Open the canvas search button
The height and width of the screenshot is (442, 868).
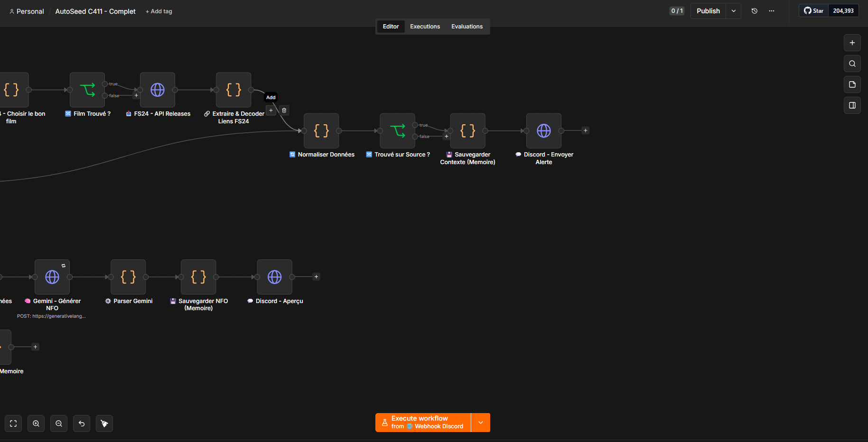(x=852, y=64)
